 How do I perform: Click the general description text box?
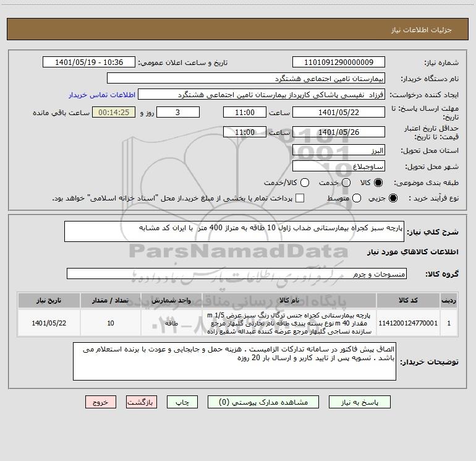click(x=234, y=231)
